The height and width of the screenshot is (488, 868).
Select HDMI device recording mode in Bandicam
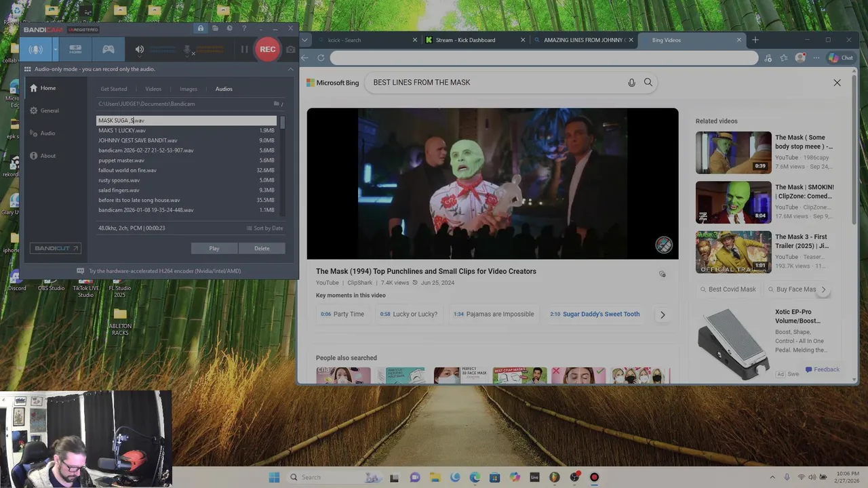click(x=75, y=49)
